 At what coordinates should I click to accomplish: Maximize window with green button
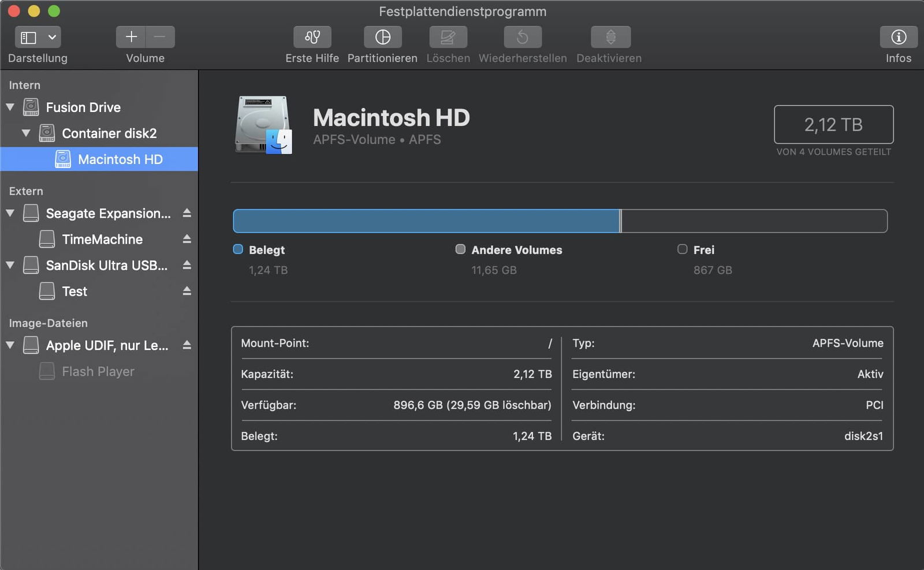tap(54, 11)
